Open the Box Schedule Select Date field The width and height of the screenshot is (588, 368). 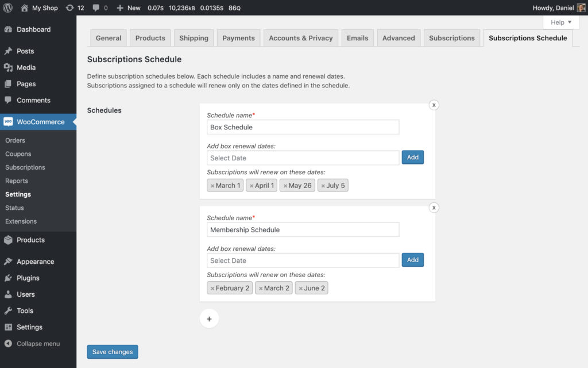point(303,158)
